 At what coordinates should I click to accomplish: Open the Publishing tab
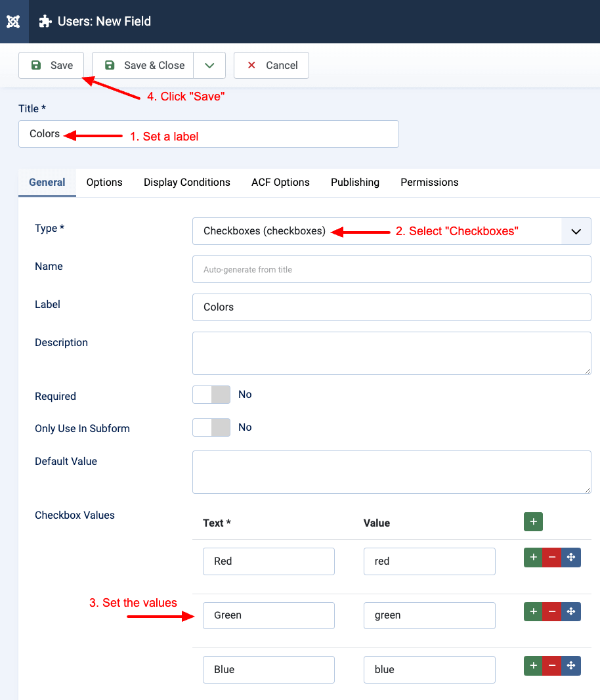355,183
